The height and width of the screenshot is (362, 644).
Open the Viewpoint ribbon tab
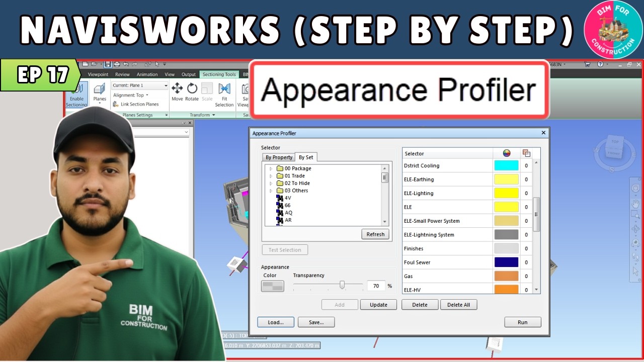98,74
